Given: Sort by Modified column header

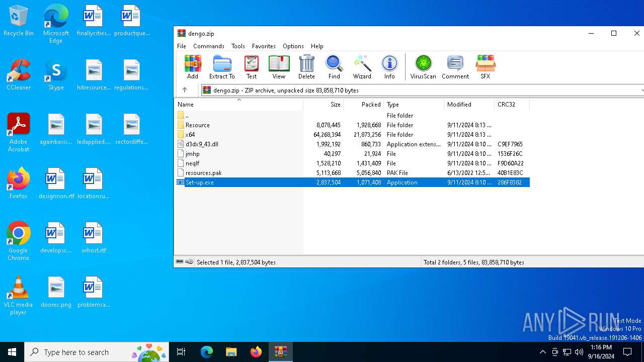Looking at the screenshot, I should click(x=469, y=105).
